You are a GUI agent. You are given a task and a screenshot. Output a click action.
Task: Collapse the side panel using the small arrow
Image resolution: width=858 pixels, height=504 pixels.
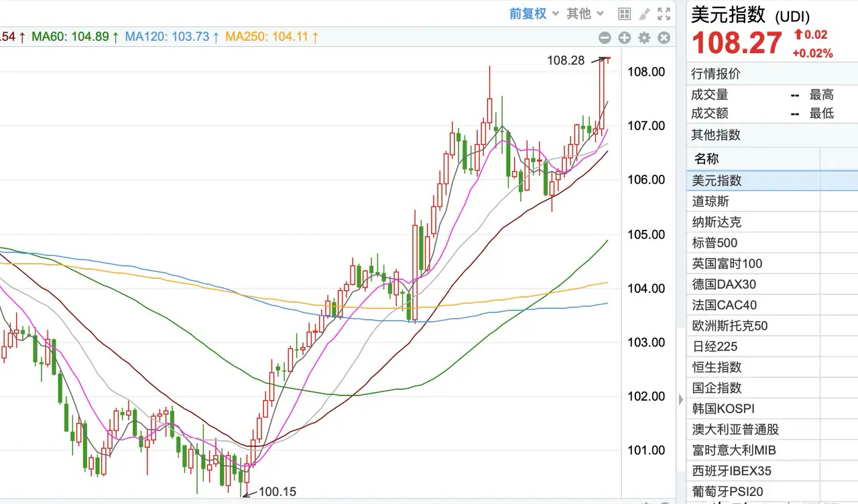(682, 401)
